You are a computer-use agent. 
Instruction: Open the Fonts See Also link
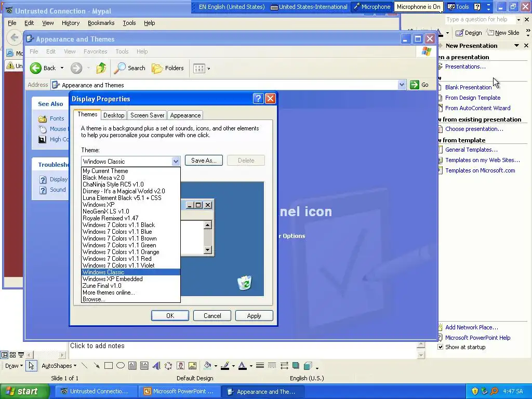coord(57,118)
